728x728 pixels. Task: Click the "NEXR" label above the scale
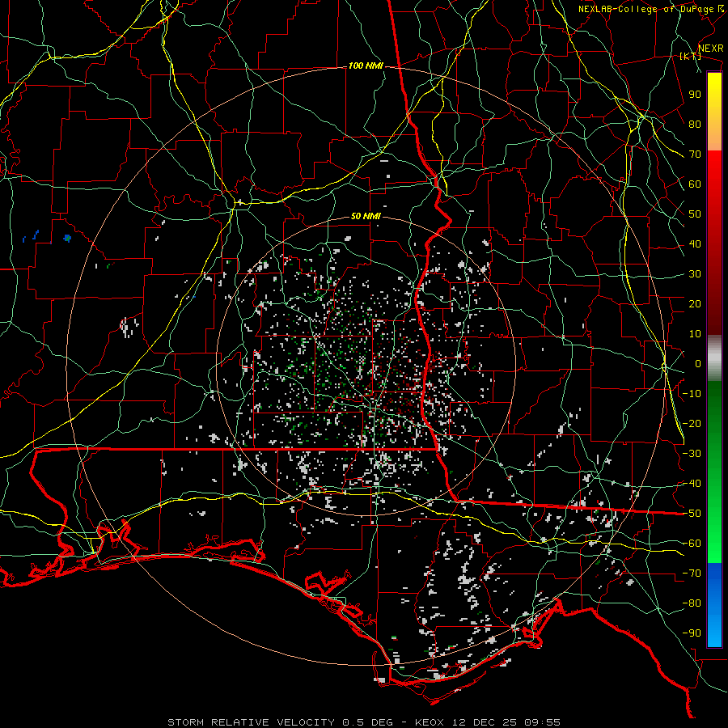(x=711, y=49)
